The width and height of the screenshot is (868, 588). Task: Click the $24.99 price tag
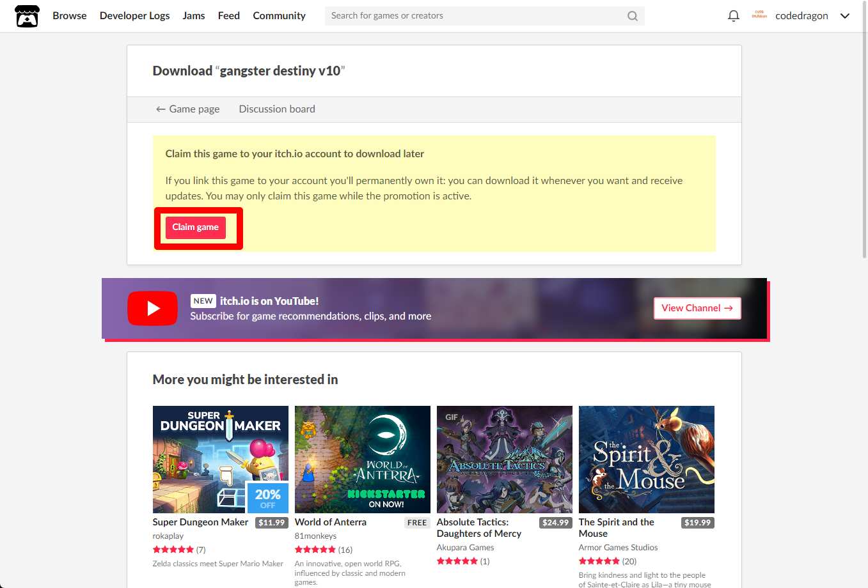(556, 523)
